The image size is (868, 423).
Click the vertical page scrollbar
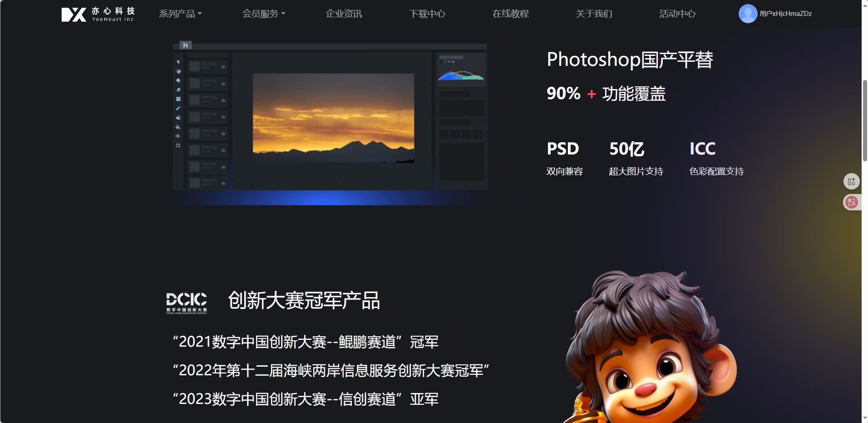(x=865, y=120)
